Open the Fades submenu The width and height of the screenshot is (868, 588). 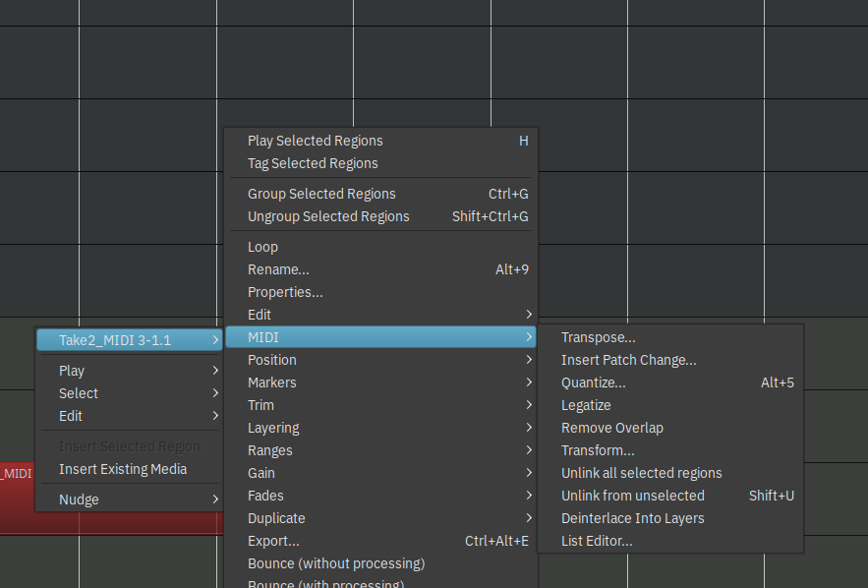pos(265,496)
